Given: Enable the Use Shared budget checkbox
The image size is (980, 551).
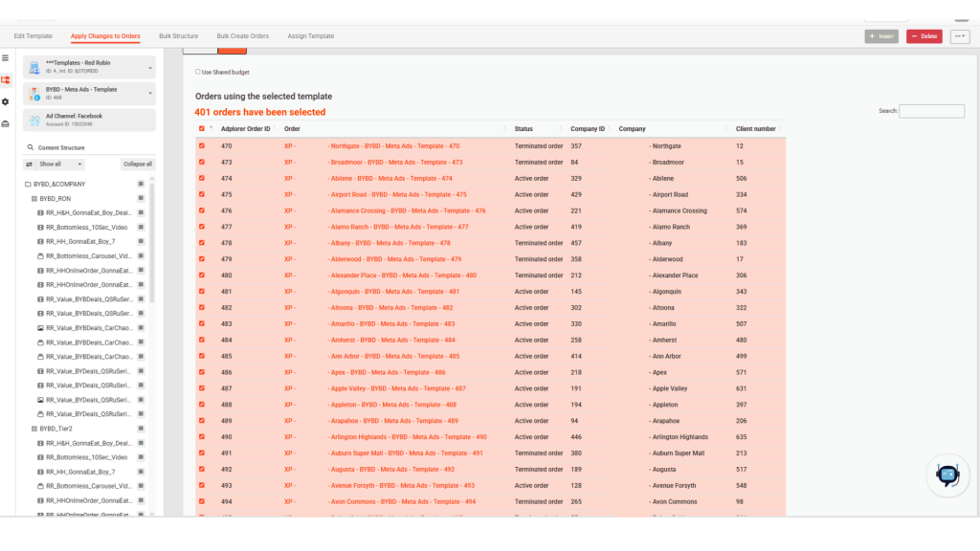Looking at the screenshot, I should 198,72.
